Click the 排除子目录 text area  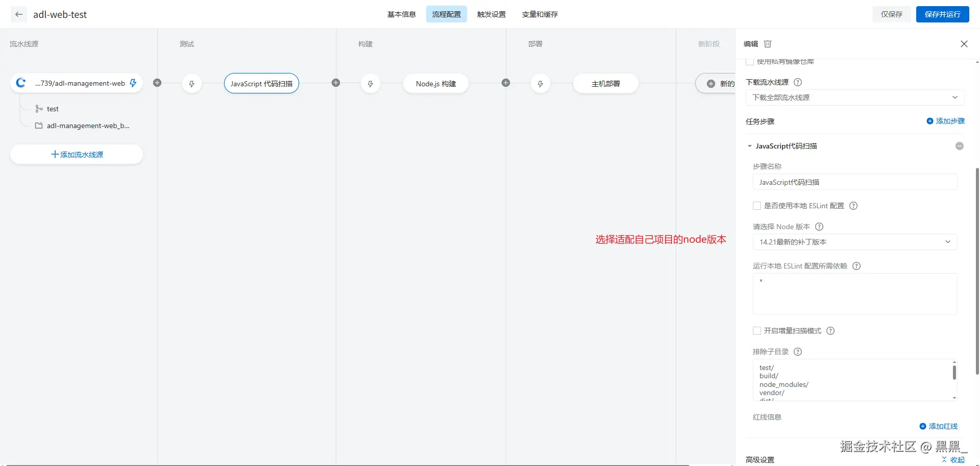click(x=855, y=380)
